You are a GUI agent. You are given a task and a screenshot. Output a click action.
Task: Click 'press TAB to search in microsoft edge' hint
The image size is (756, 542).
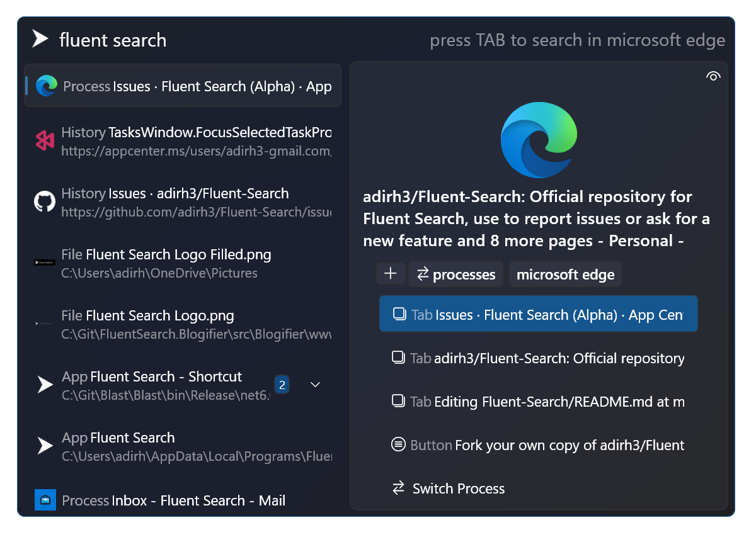click(x=578, y=40)
